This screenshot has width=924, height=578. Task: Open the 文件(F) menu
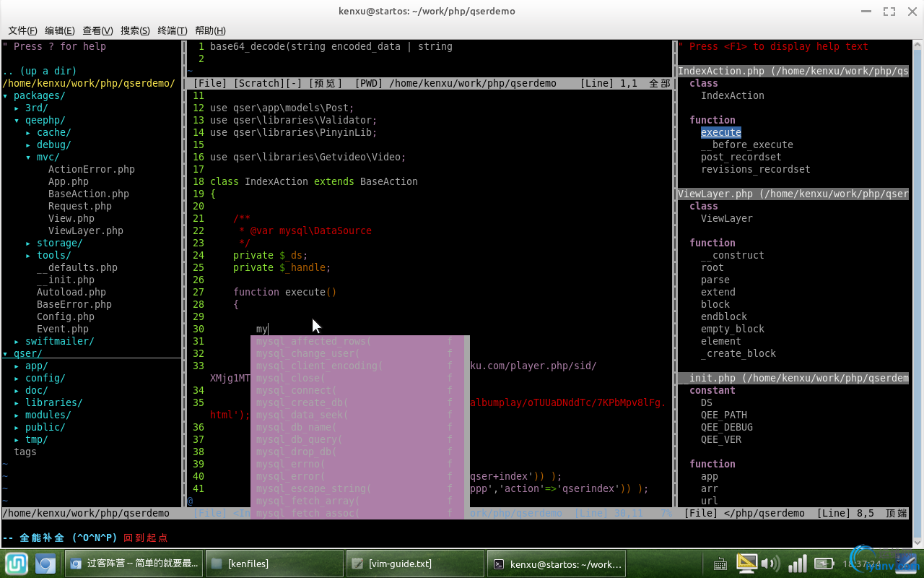tap(22, 30)
